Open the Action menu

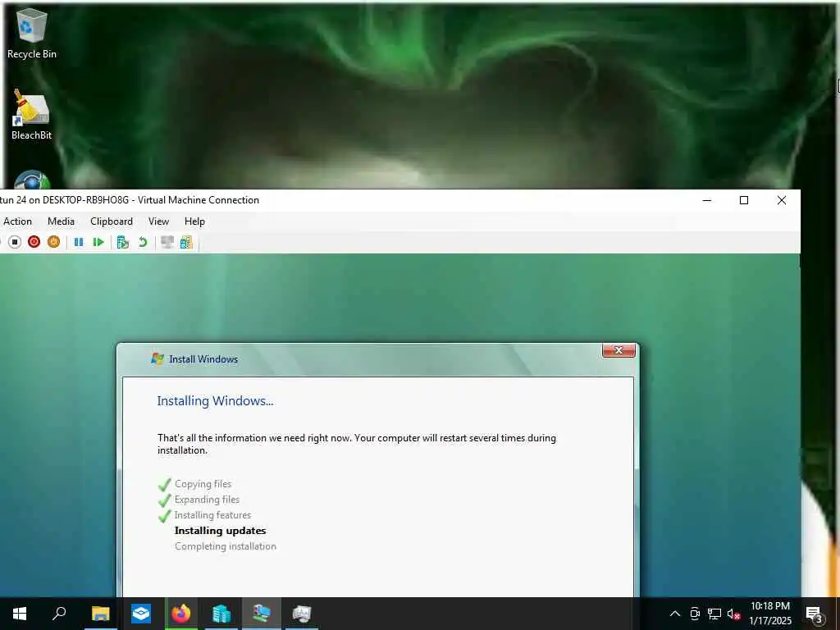(x=18, y=221)
